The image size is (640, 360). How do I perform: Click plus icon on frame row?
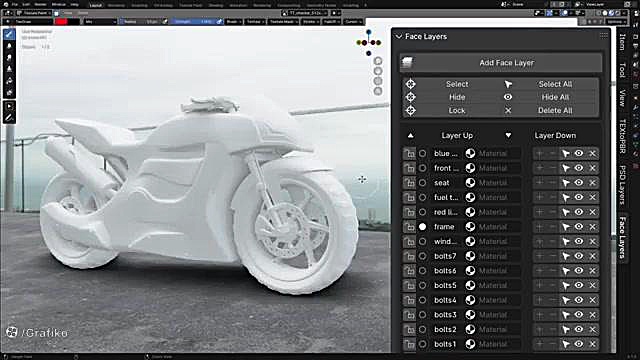click(540, 227)
